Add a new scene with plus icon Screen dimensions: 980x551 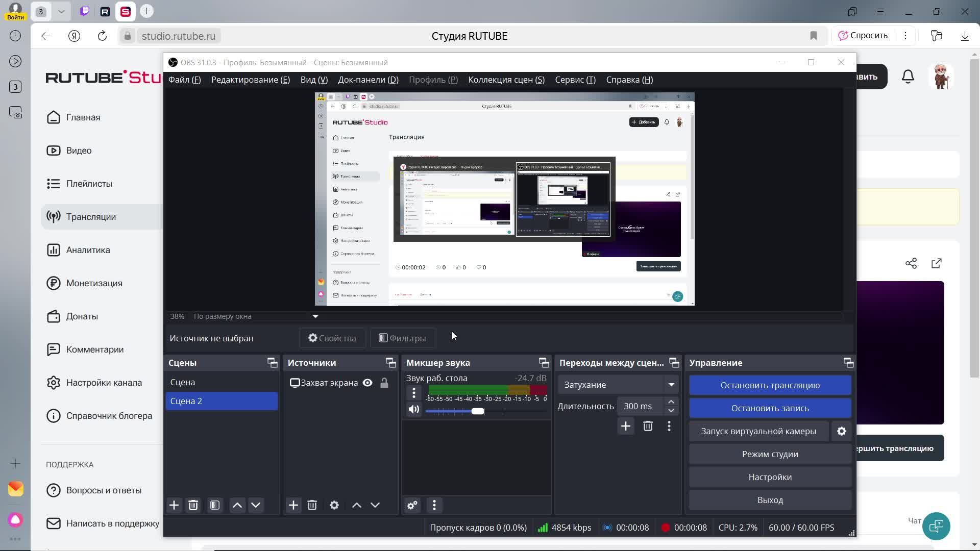click(x=174, y=505)
